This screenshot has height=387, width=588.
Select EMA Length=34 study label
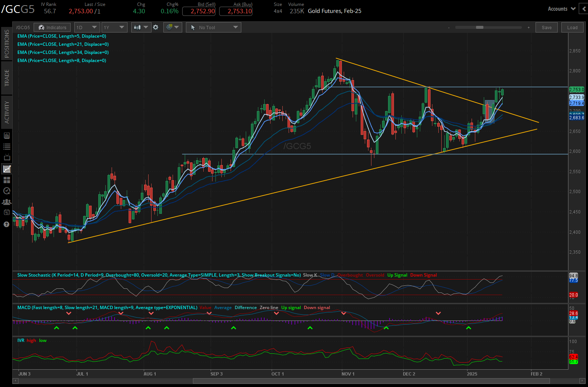coord(63,52)
